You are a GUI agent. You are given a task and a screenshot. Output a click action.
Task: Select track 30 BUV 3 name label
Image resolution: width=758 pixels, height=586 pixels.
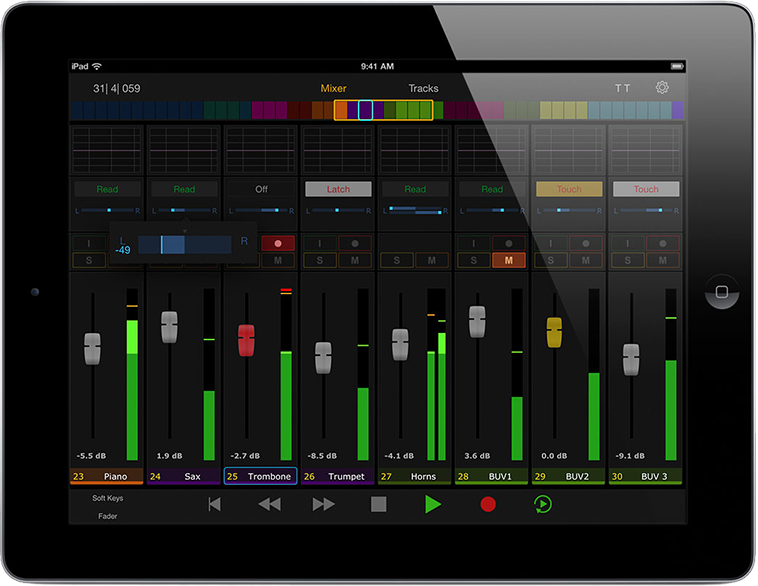coord(645,476)
